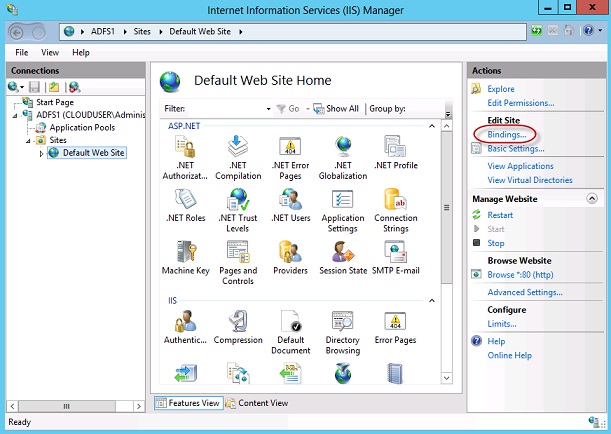The height and width of the screenshot is (434, 611).
Task: Collapse the ADFS1 server tree node
Action: (15, 115)
